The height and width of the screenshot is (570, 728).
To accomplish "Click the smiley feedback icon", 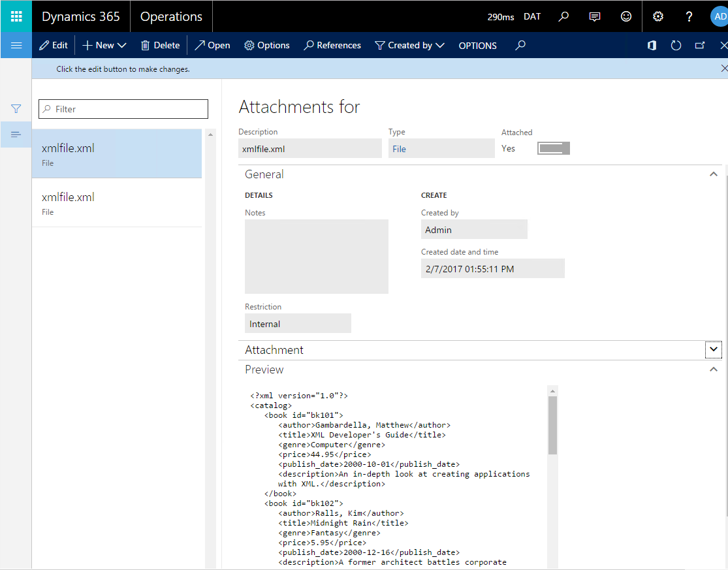I will coord(626,16).
